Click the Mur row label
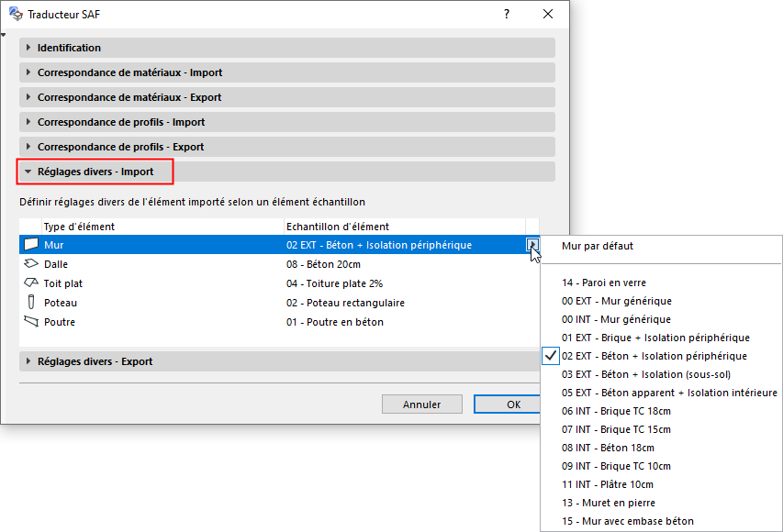This screenshot has height=532, width=783. pyautogui.click(x=54, y=245)
